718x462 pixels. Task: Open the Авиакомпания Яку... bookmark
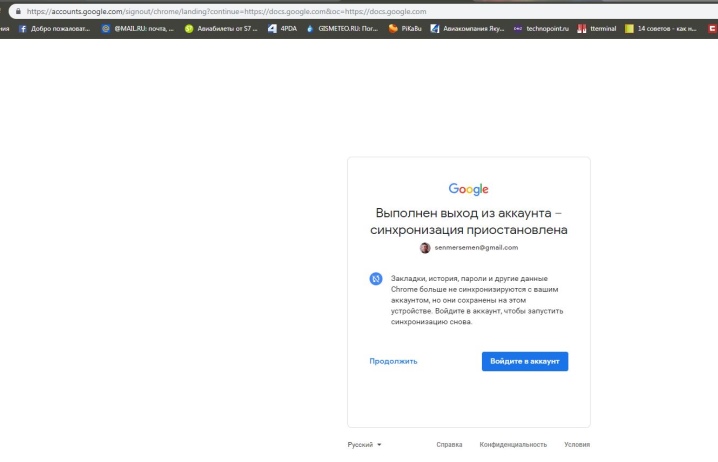point(467,28)
